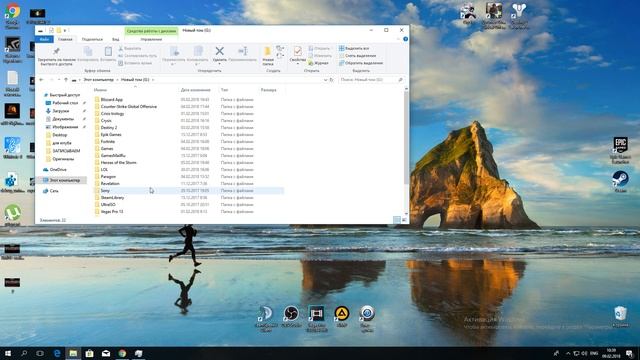640x360 pixels.
Task: Show hidden system tray icons chevron
Action: tap(568, 353)
